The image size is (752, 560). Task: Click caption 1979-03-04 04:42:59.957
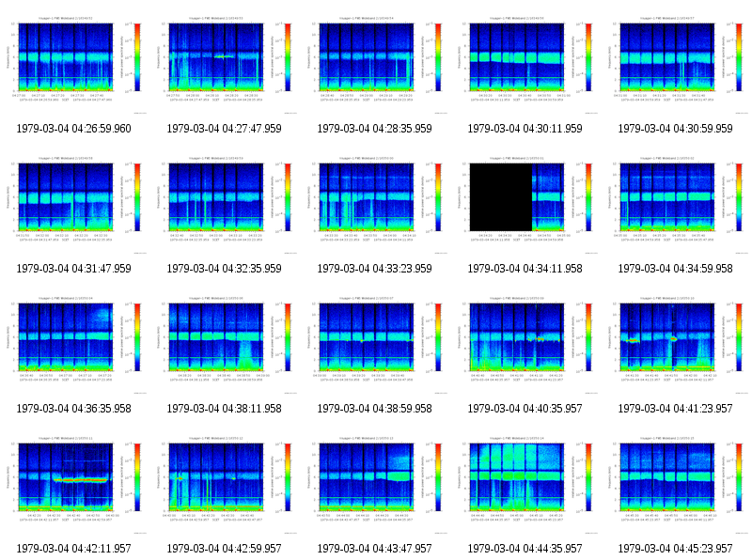click(224, 549)
